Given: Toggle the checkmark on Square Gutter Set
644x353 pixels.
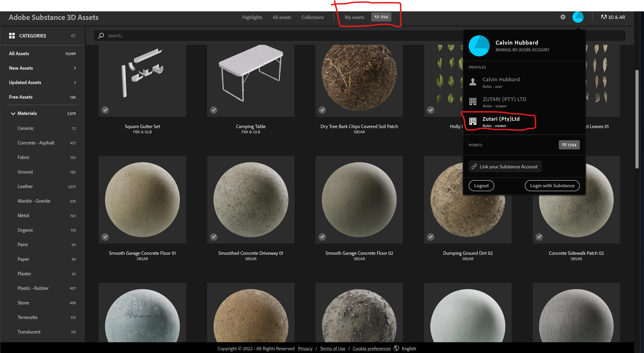Looking at the screenshot, I should pyautogui.click(x=105, y=110).
